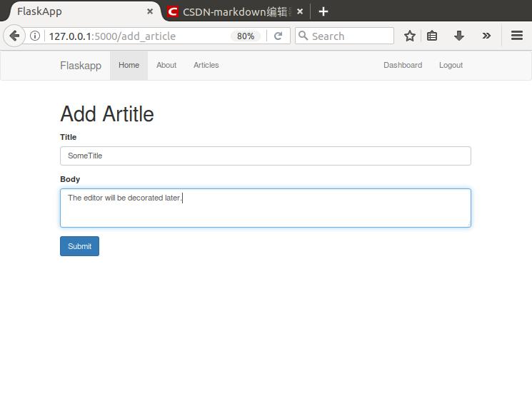Click into the browser Search box
532x411 pixels.
point(344,36)
